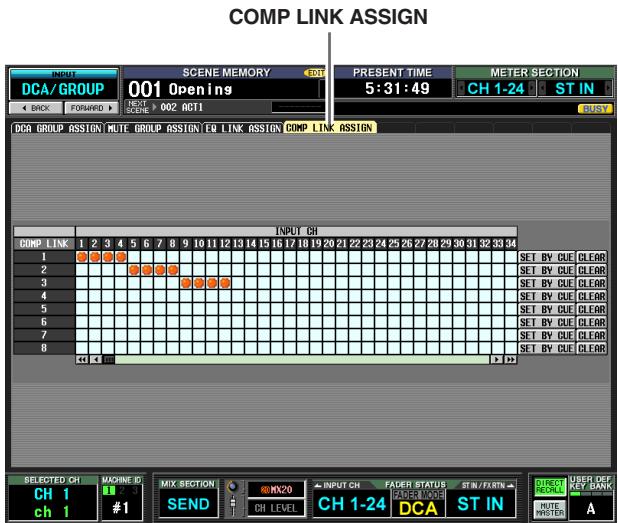Clear comp link 3 assignments
Image resolution: width=618 pixels, height=523 pixels.
(591, 283)
